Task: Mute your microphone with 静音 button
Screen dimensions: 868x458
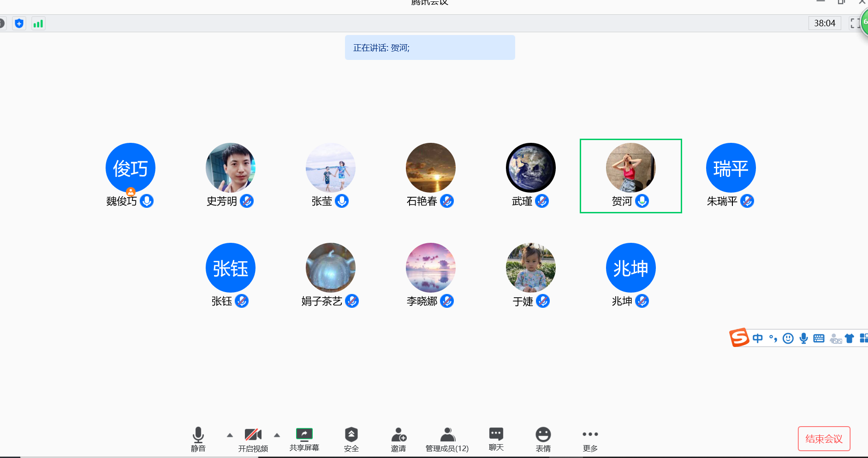Action: click(x=198, y=435)
